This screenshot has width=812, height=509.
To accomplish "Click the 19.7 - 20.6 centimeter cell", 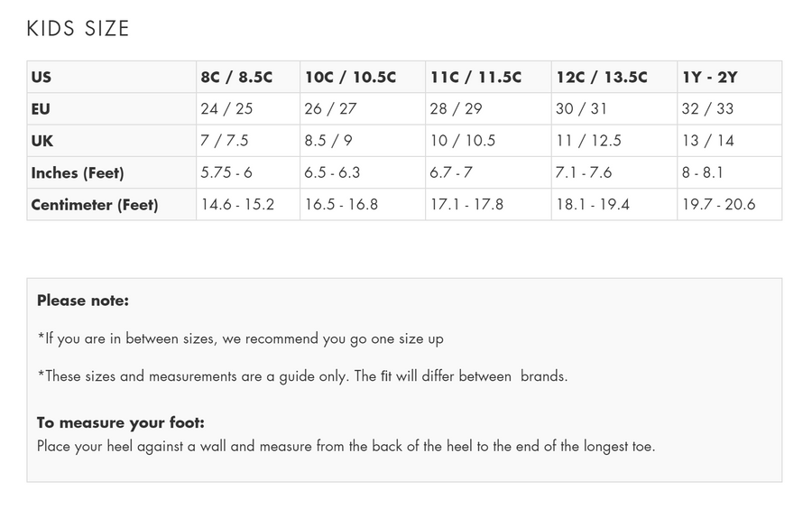I will [719, 205].
